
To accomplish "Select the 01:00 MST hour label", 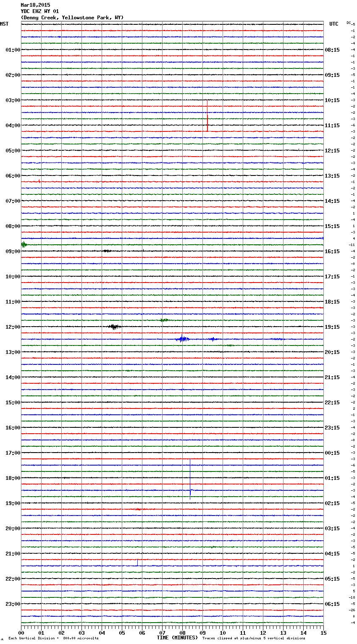I will pos(13,50).
